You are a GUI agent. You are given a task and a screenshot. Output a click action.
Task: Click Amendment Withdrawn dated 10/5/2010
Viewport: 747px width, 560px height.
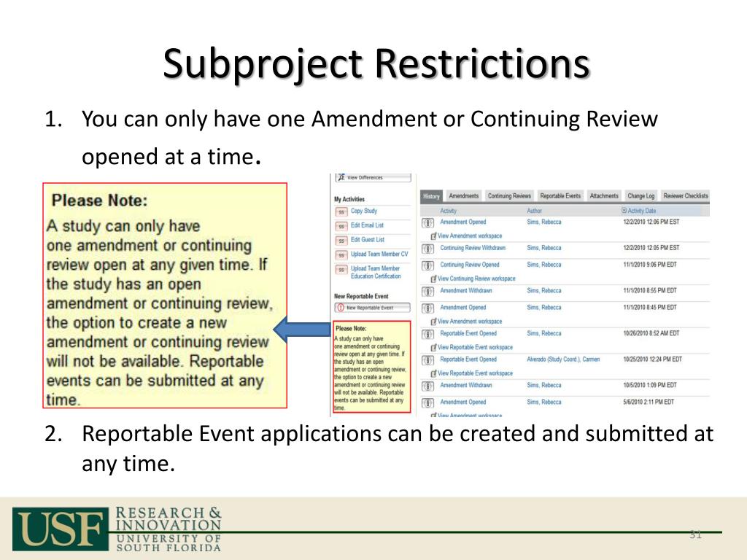(x=466, y=385)
